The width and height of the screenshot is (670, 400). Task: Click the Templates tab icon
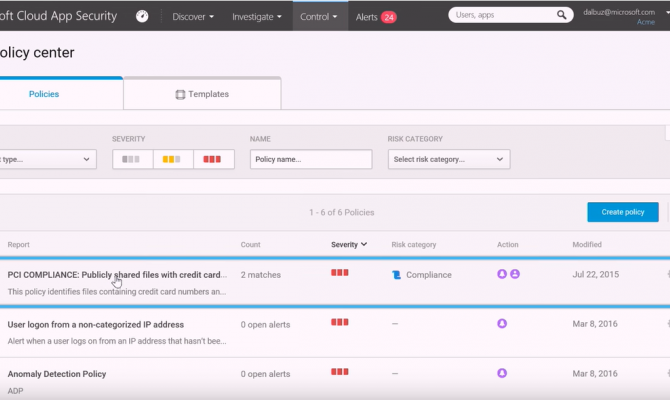180,94
